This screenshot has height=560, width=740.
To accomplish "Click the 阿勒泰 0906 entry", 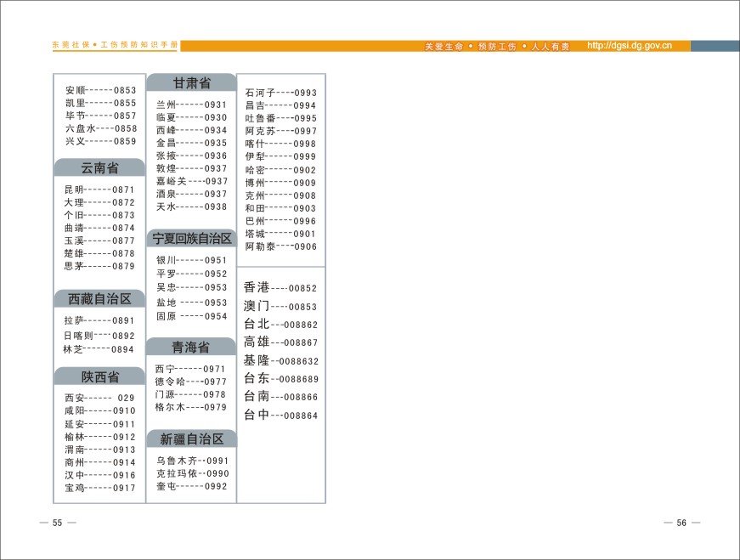I will click(x=281, y=246).
